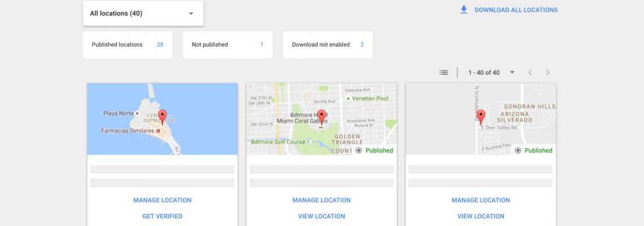Screen dimensions: 644x226
Task: Filter by Not published locations
Action: 227,45
